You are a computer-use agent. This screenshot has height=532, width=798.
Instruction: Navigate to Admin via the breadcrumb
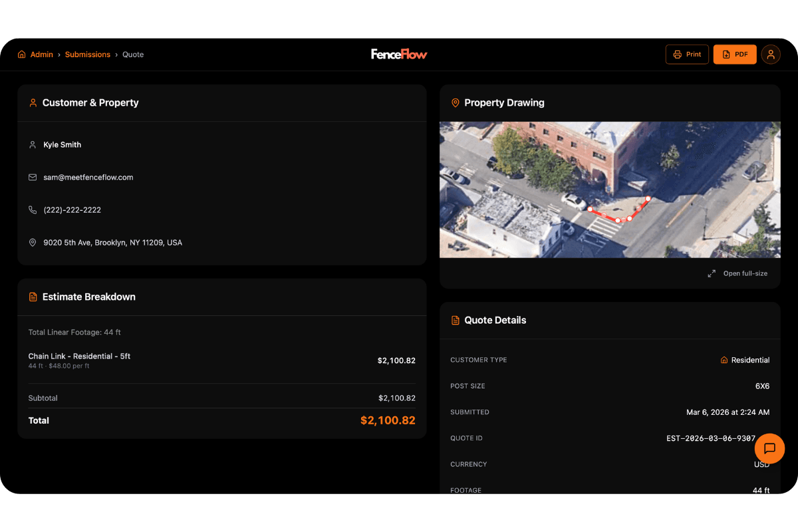click(x=41, y=54)
